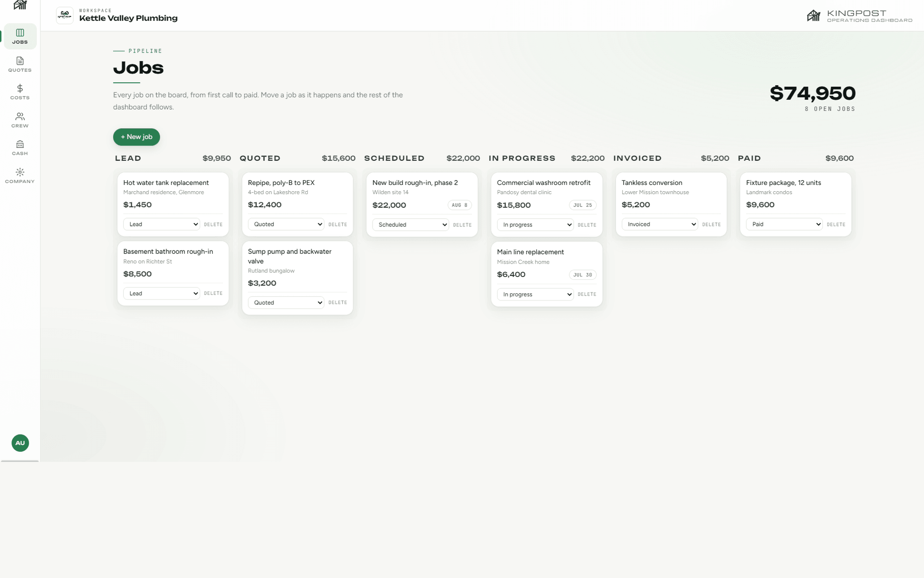Go to Costs via dollar icon
The height and width of the screenshot is (578, 924).
(20, 92)
